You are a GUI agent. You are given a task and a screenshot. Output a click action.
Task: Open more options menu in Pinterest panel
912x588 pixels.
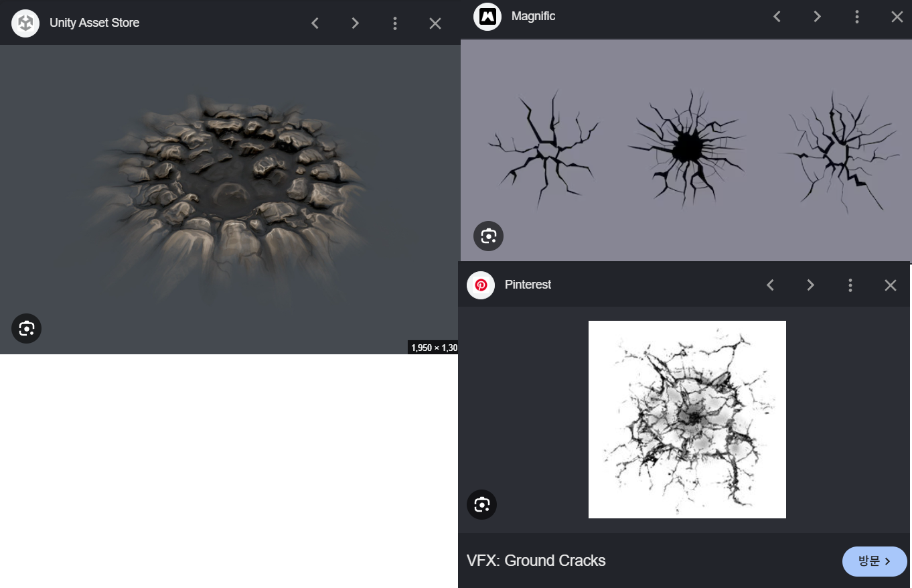[850, 285]
